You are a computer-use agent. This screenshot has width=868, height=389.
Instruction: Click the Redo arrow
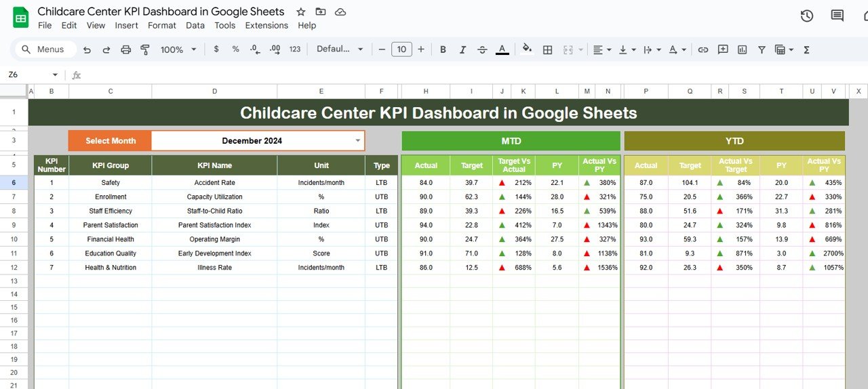[106, 49]
